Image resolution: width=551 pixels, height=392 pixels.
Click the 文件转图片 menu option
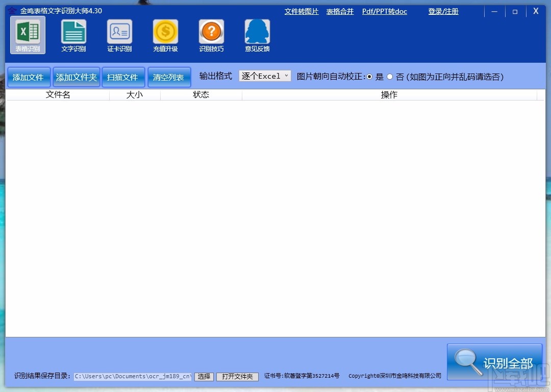[x=301, y=11]
